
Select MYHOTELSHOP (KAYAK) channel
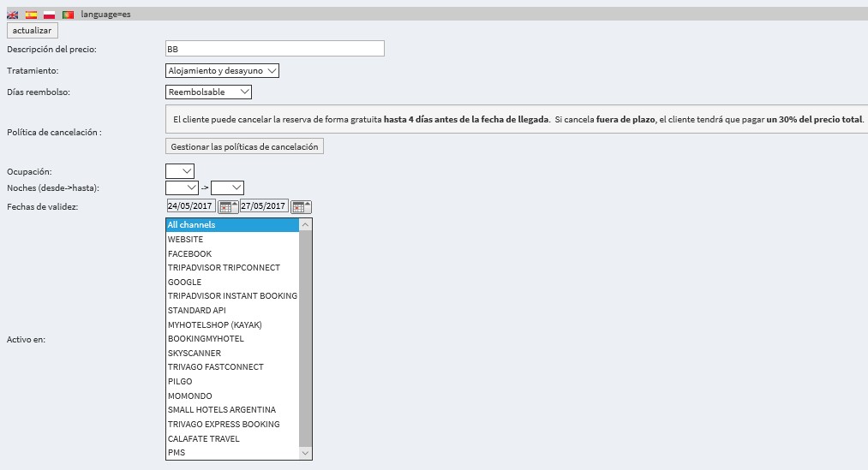tap(232, 324)
